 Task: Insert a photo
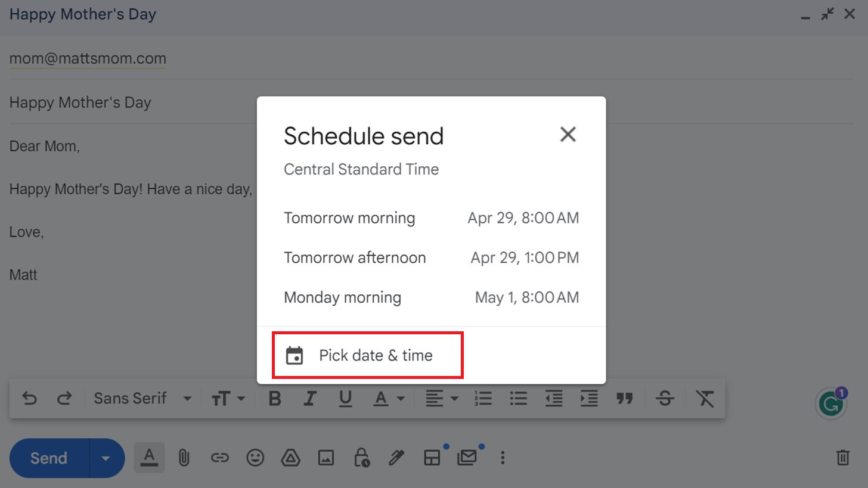tap(326, 458)
